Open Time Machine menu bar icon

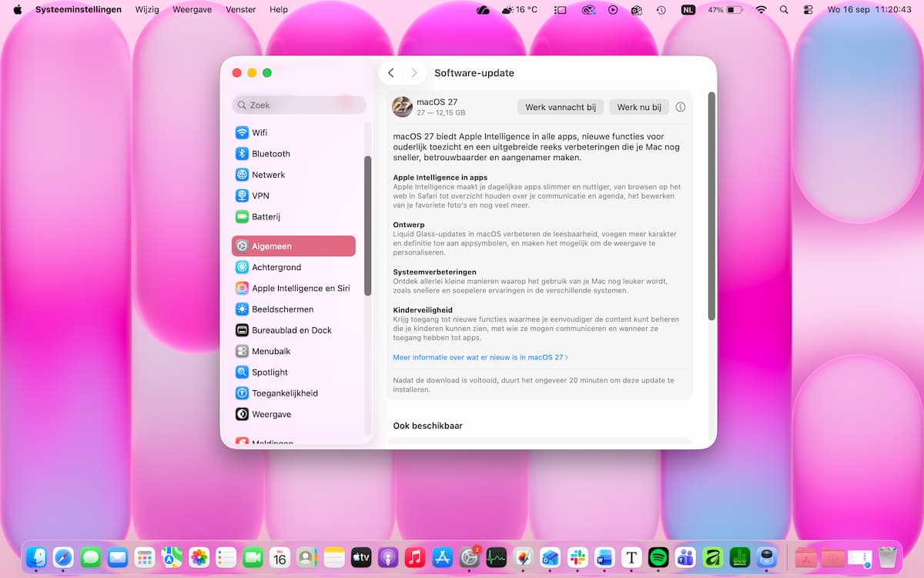pos(661,10)
